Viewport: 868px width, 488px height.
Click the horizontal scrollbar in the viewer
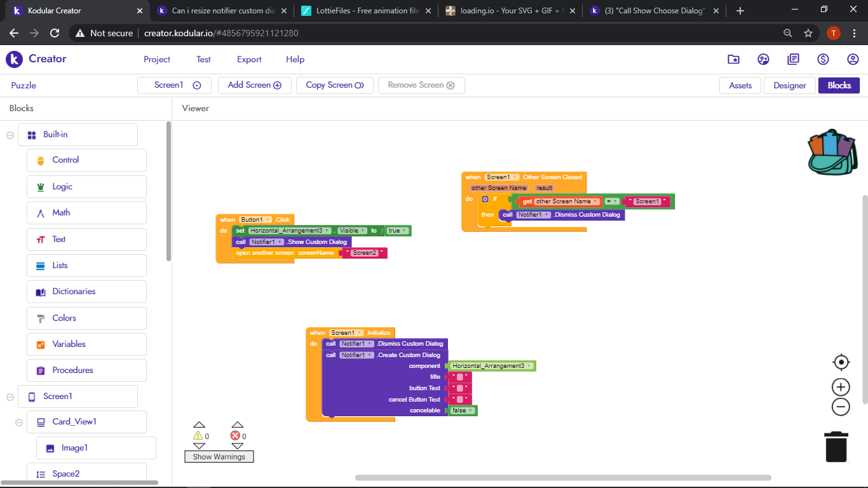click(562, 478)
